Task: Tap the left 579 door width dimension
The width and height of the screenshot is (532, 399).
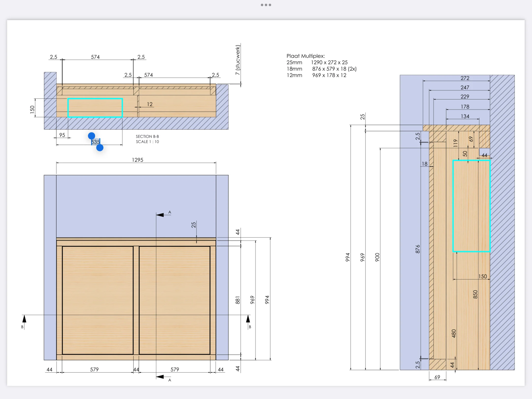Action: tap(94, 369)
